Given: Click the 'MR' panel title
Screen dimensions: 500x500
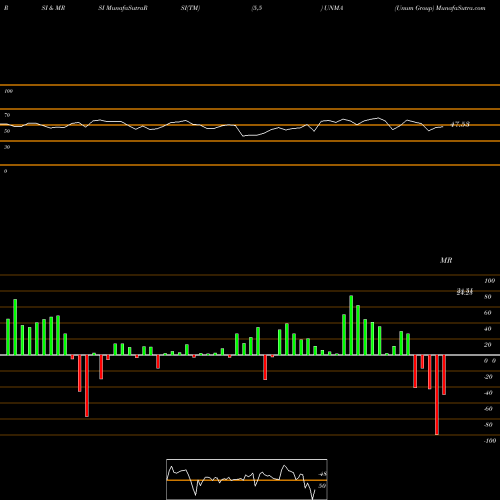Looking at the screenshot, I should (446, 260).
